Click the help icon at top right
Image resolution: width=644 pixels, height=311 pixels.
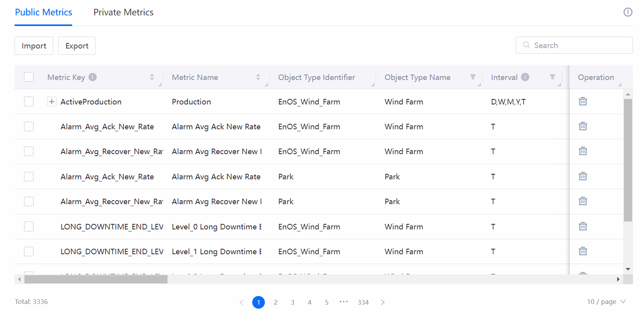627,12
